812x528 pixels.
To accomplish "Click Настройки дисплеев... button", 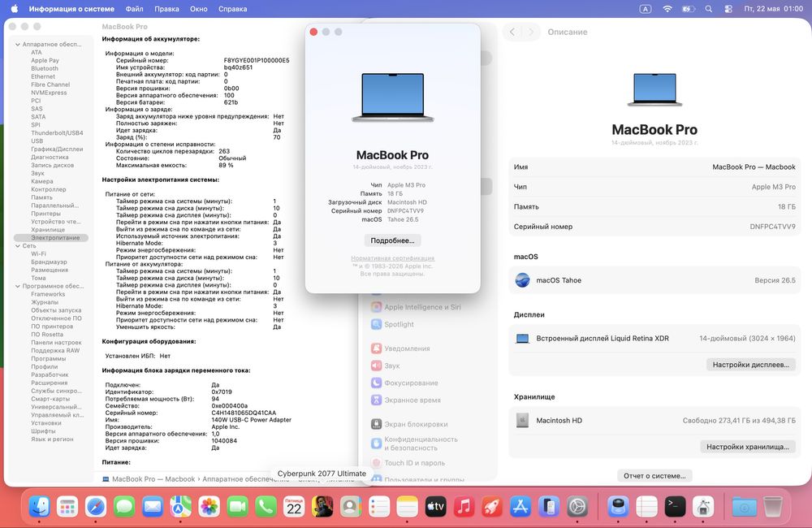I will [751, 365].
